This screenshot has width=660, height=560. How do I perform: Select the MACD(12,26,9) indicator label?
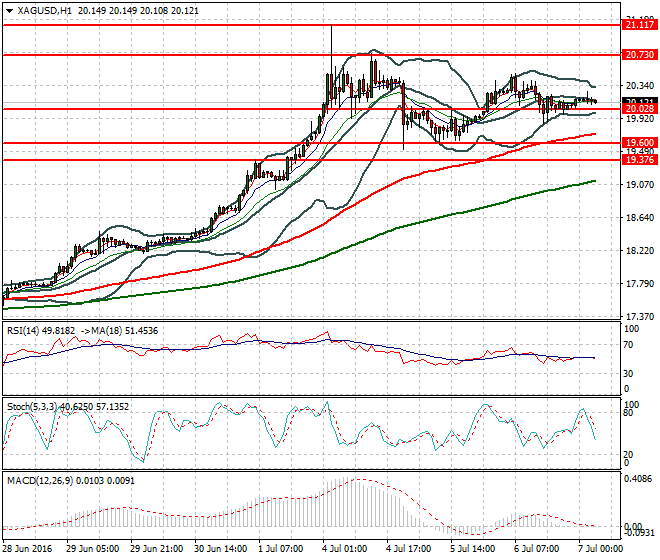click(40, 480)
